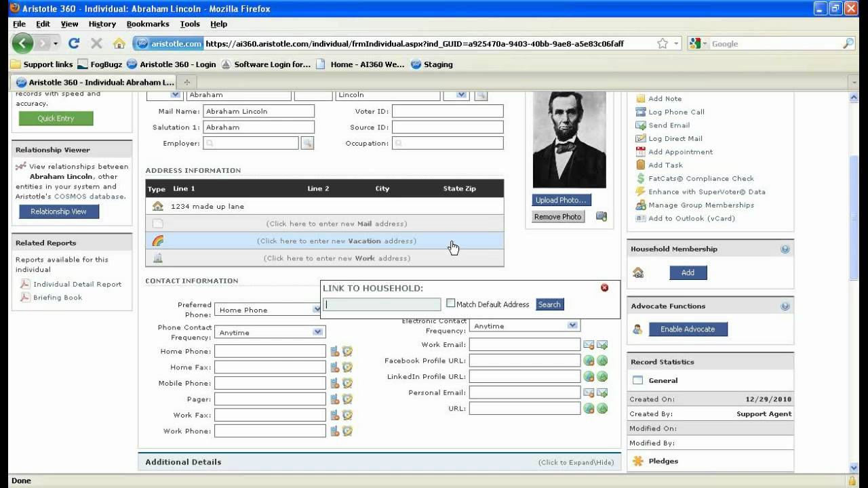This screenshot has width=868, height=488.
Task: Click the clock icon beside Work Phone
Action: tap(347, 431)
